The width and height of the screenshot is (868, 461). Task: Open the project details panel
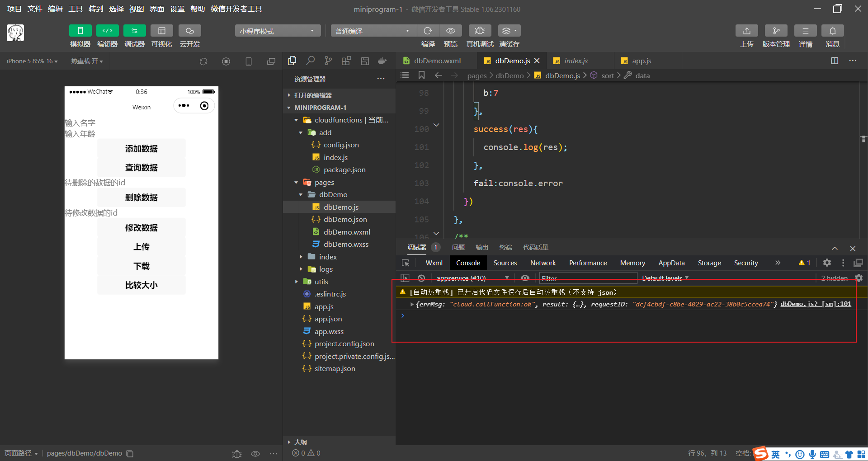coord(805,31)
